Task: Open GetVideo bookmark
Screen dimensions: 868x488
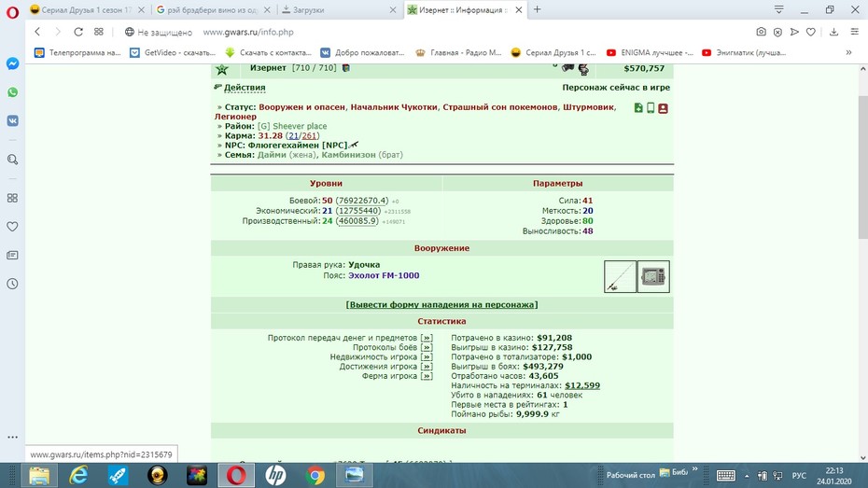Action: coord(173,52)
